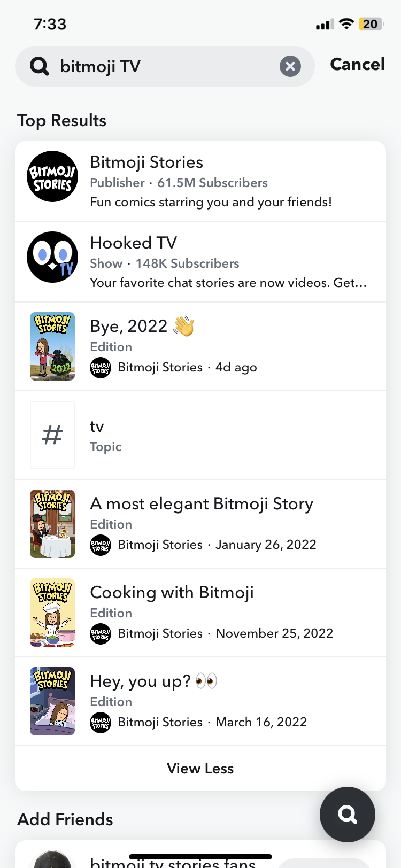Open 'Hey, you up?' edition thumbnail

(x=52, y=701)
